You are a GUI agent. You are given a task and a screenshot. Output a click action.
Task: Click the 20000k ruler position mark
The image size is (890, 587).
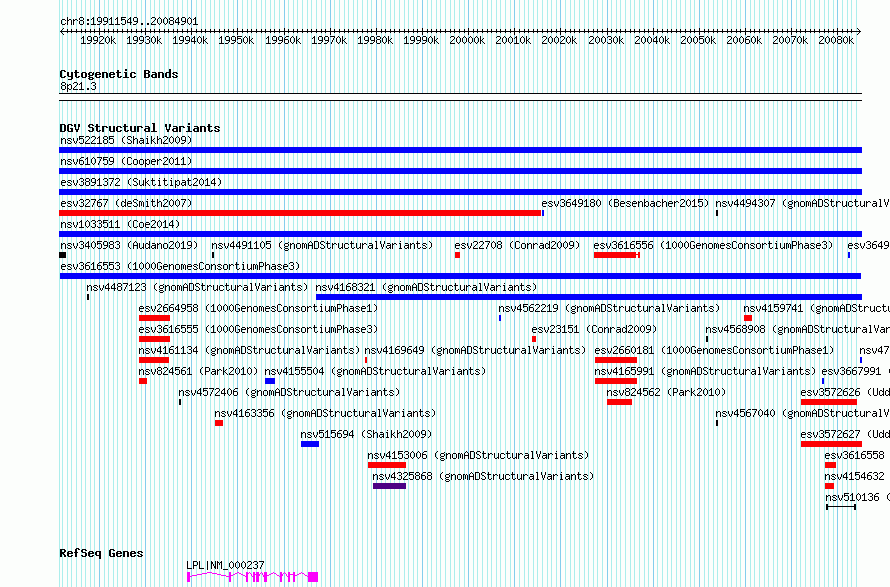pos(467,40)
